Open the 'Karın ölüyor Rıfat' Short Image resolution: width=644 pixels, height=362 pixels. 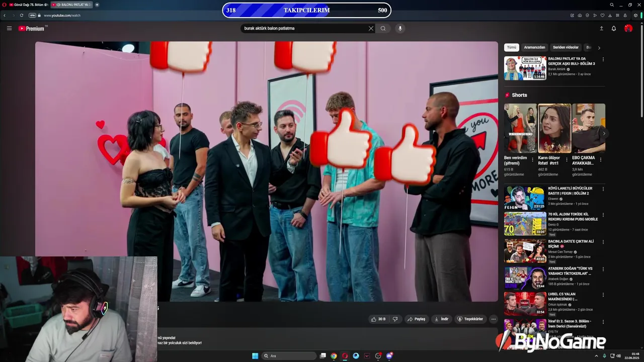click(x=554, y=128)
